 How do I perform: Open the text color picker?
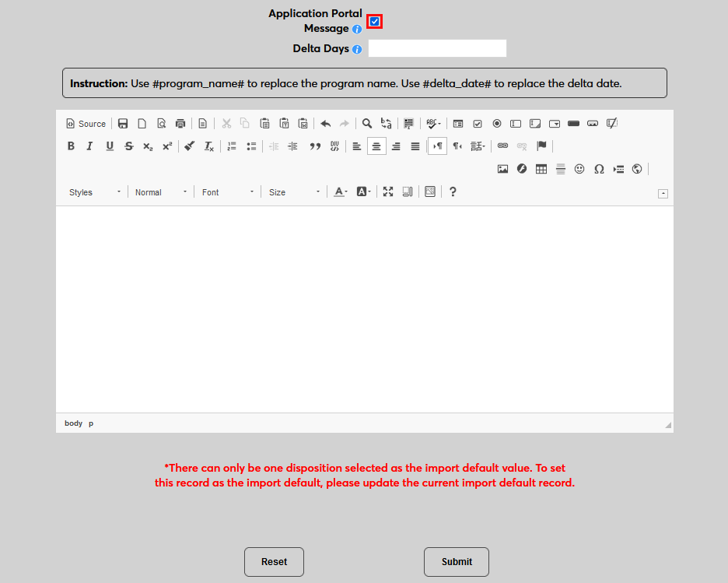[341, 191]
